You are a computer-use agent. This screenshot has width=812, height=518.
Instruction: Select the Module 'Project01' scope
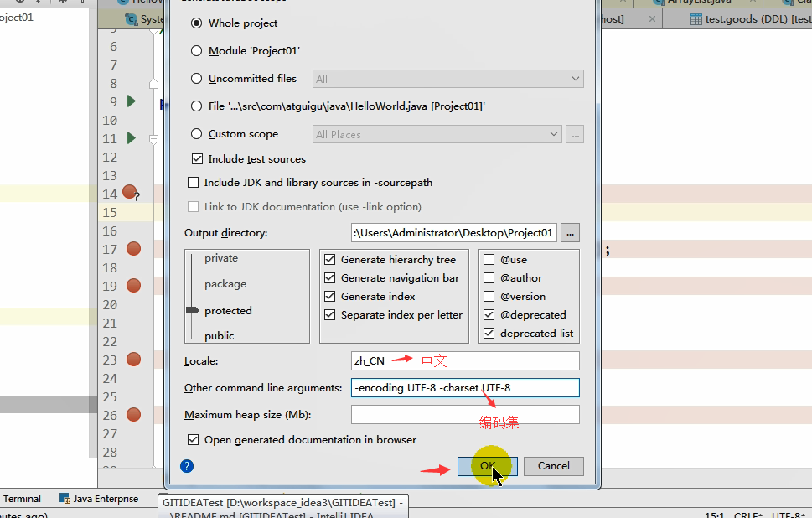(196, 51)
